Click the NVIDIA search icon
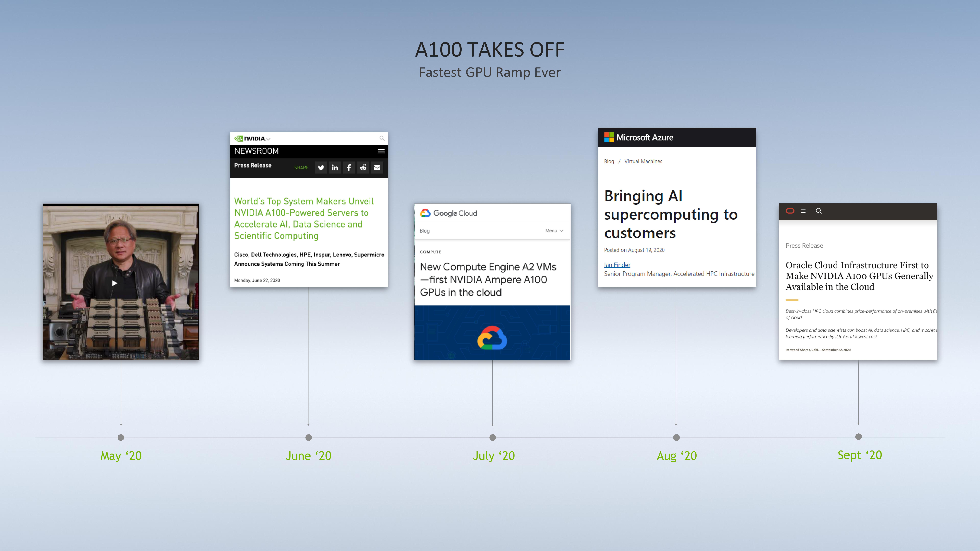The width and height of the screenshot is (980, 551). tap(383, 138)
